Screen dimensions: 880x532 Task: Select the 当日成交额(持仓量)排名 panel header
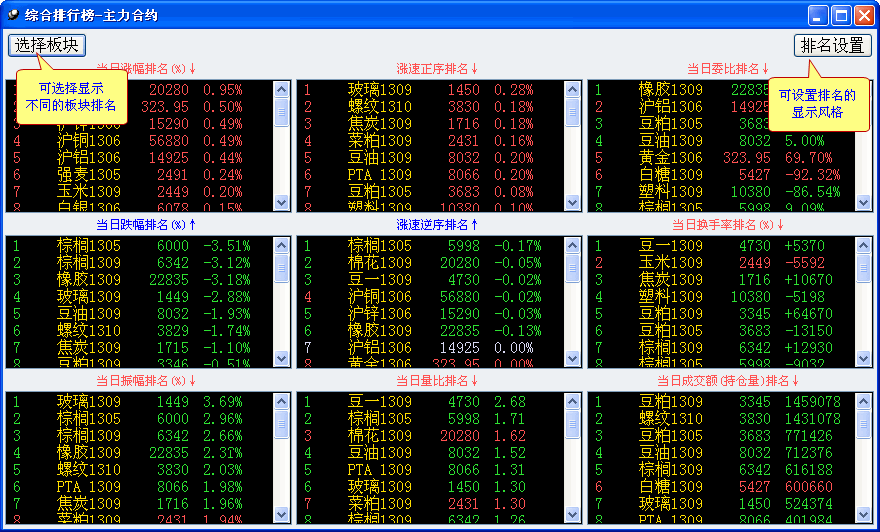click(728, 381)
